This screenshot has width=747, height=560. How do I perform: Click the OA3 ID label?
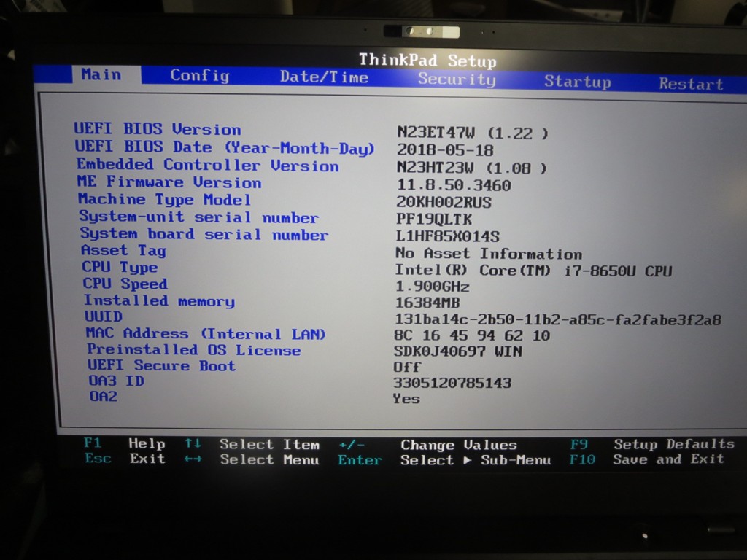(117, 381)
